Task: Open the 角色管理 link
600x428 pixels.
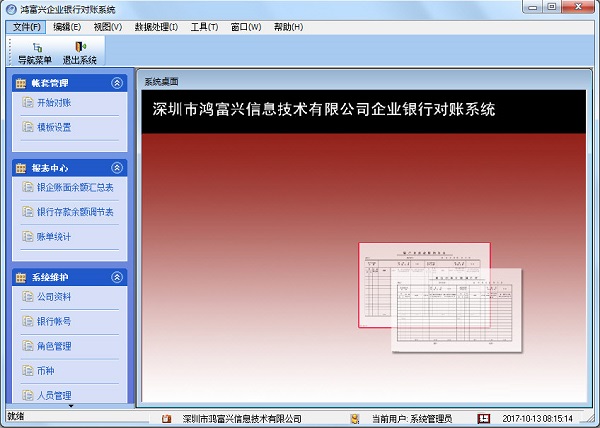Action: [54, 346]
